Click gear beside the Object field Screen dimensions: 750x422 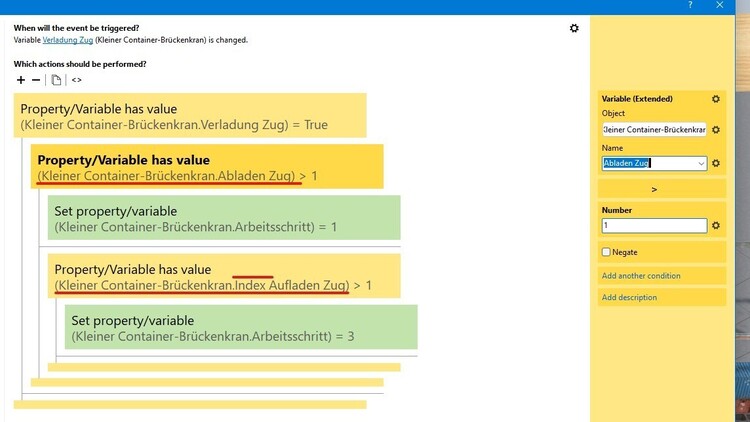[716, 130]
